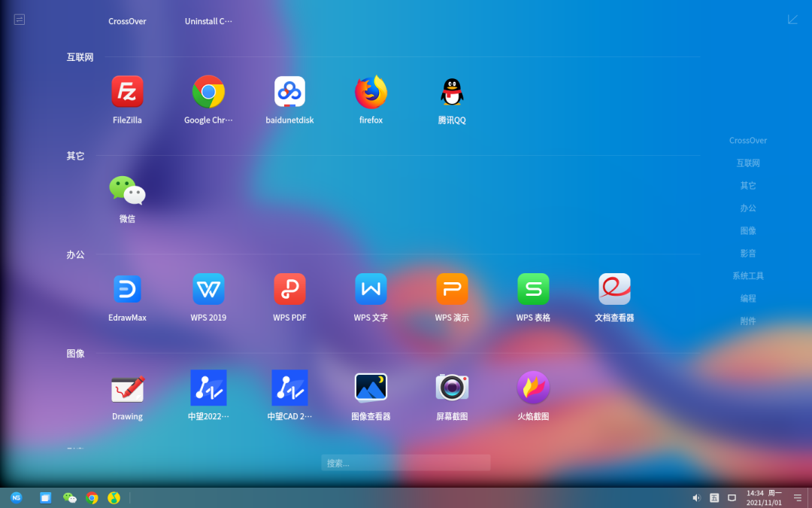Viewport: 812px width, 508px height.
Task: Open 屏幕截图 screenshot tool
Action: pyautogui.click(x=452, y=388)
